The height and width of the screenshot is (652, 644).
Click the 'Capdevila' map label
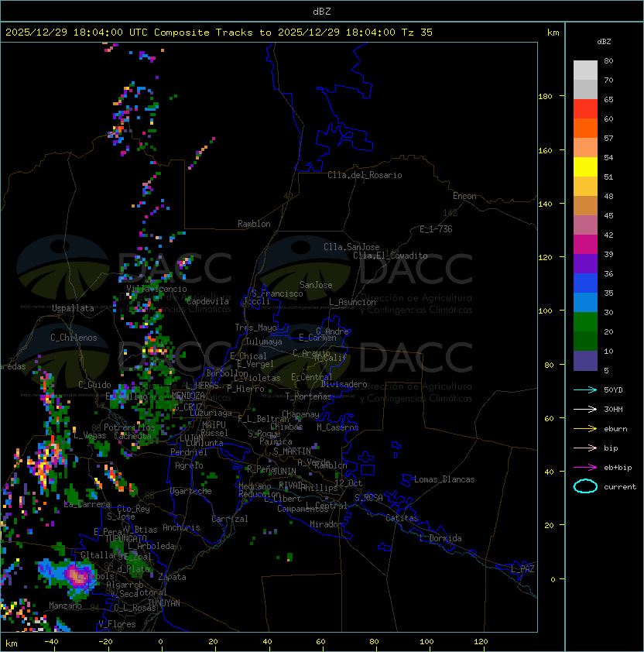pos(207,301)
